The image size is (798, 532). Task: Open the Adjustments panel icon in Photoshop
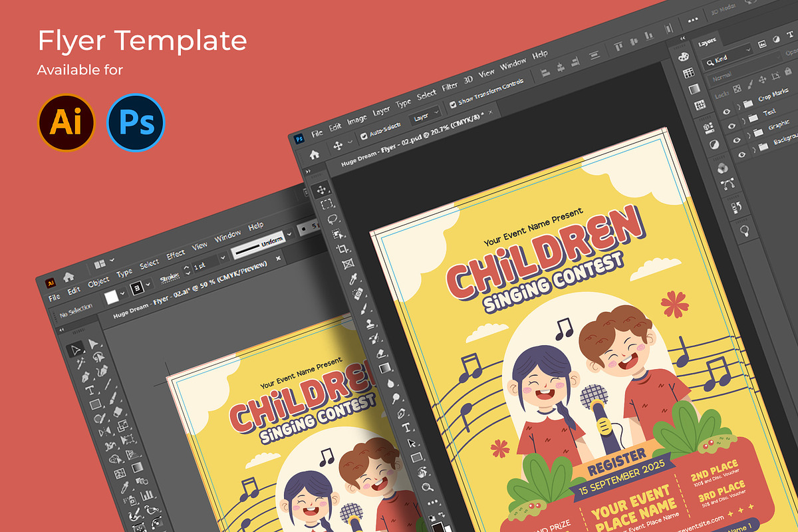tap(714, 144)
